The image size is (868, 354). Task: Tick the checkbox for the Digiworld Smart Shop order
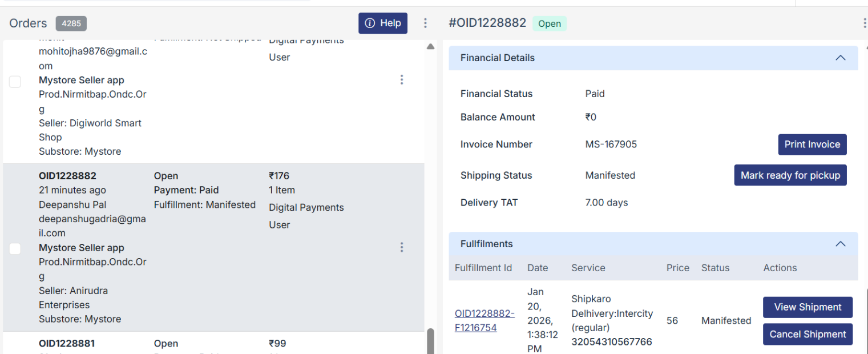point(15,82)
